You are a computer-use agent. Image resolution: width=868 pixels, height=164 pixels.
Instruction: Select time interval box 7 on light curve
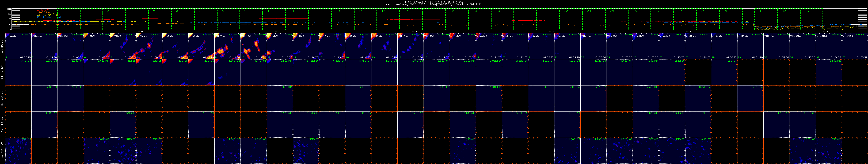[206, 19]
